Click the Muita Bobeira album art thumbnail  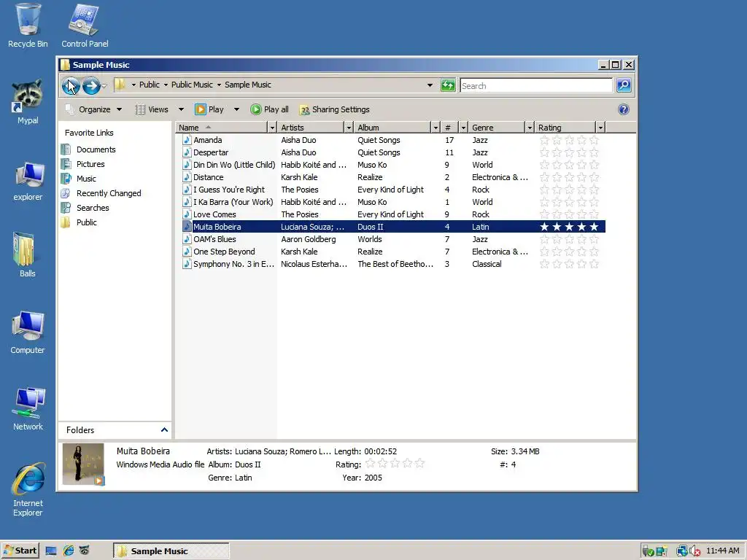pos(83,464)
